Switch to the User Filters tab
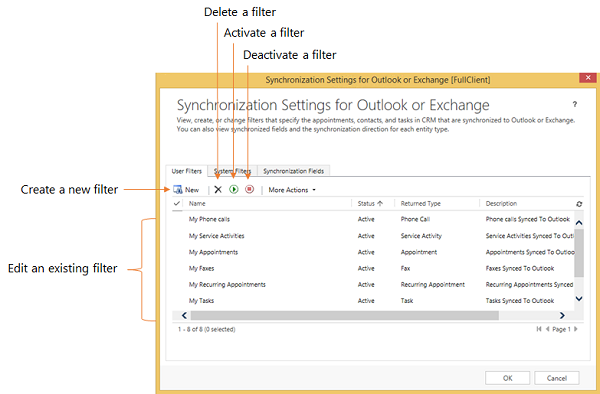 187,171
